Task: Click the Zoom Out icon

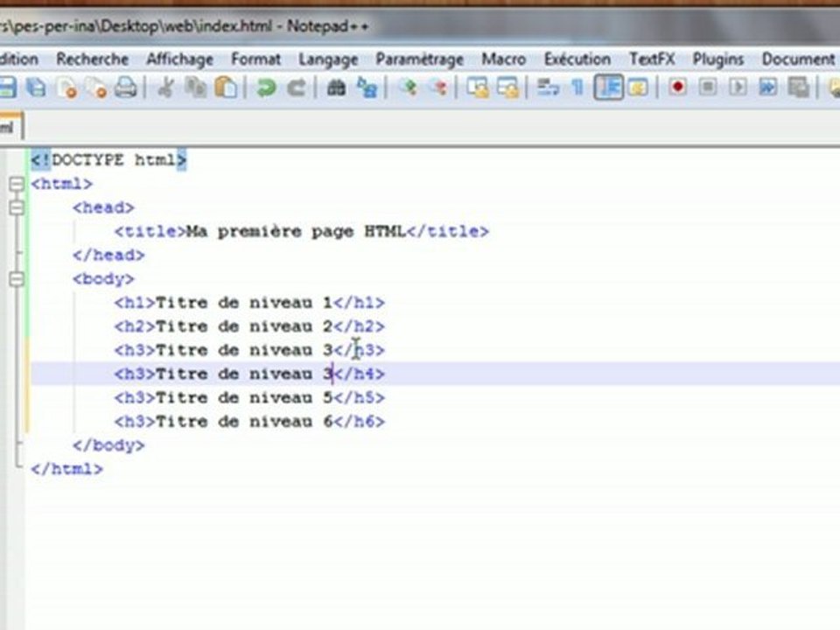Action: pos(437,87)
